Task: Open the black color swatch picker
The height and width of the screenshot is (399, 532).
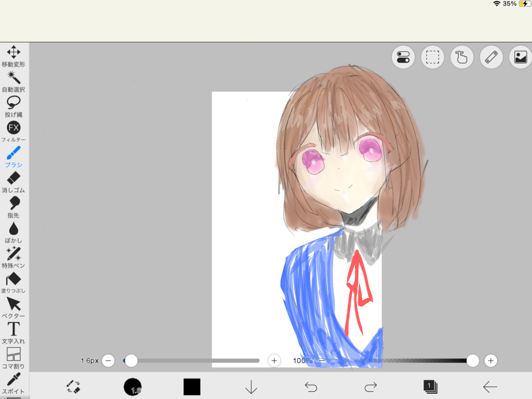Action: coord(192,387)
